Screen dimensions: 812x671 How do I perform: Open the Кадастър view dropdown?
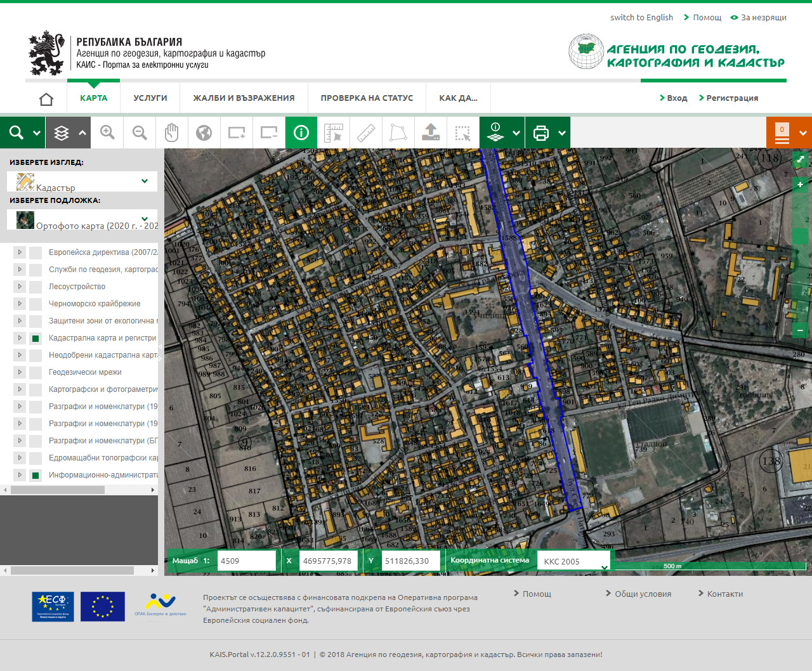click(x=82, y=182)
